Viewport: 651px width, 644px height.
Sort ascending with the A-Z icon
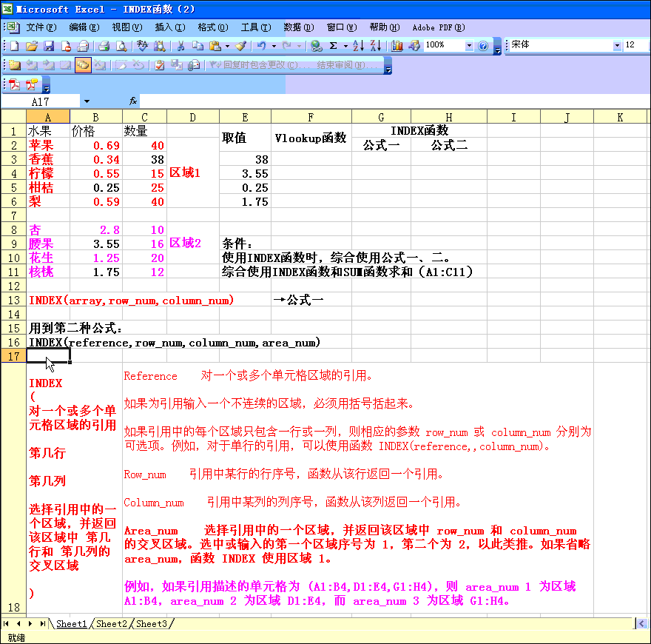tap(358, 46)
